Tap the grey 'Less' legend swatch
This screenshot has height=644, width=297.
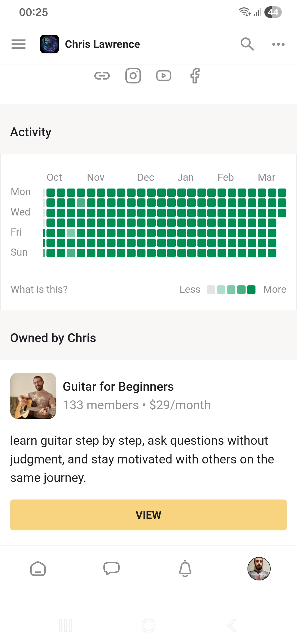click(x=211, y=290)
